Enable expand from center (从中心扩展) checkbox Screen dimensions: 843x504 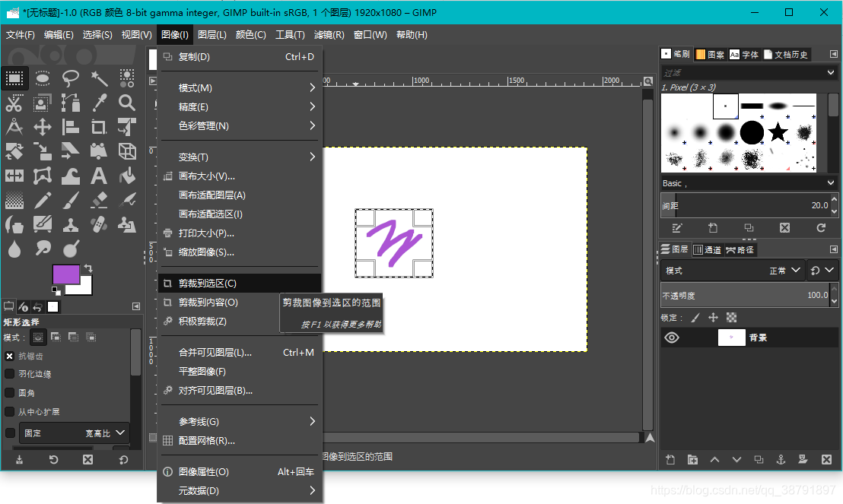(x=9, y=411)
